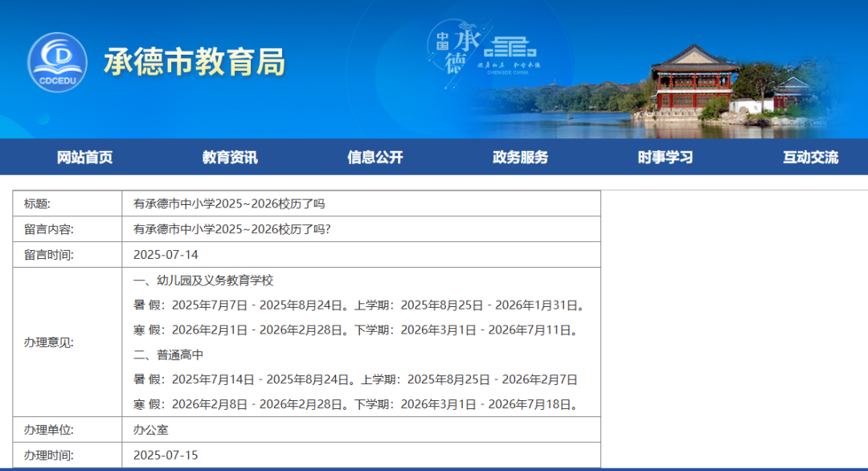Select 信息公开 in the navigation bar
Viewport: 868px width, 471px height.
click(375, 158)
